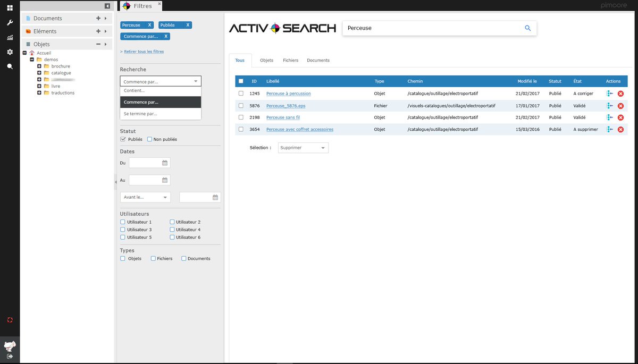Click the red maintenance icon in sidebar

[10, 320]
